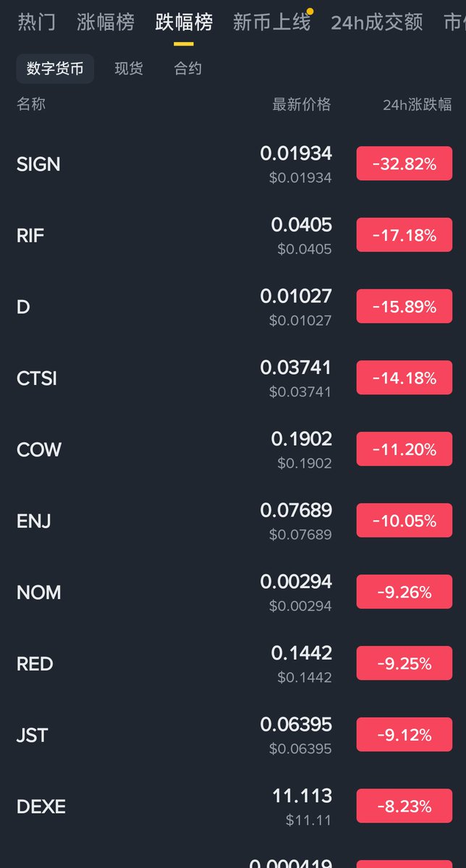This screenshot has width=466, height=868.
Task: Tap the -32.82% change badge
Action: [x=404, y=164]
